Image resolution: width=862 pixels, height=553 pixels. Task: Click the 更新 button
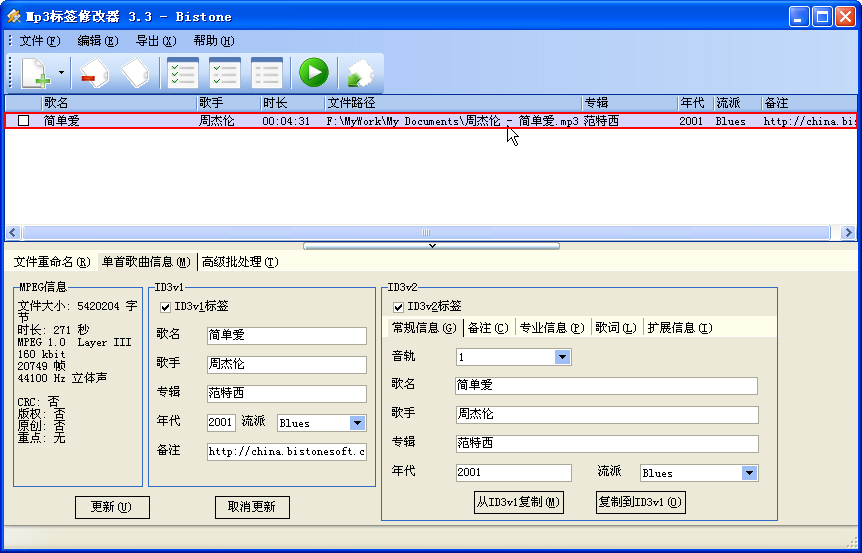click(x=112, y=507)
